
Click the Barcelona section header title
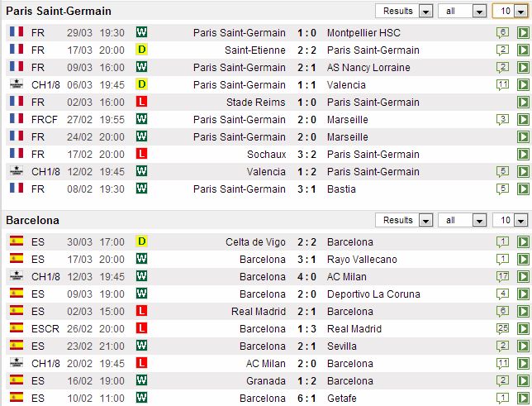click(x=33, y=221)
